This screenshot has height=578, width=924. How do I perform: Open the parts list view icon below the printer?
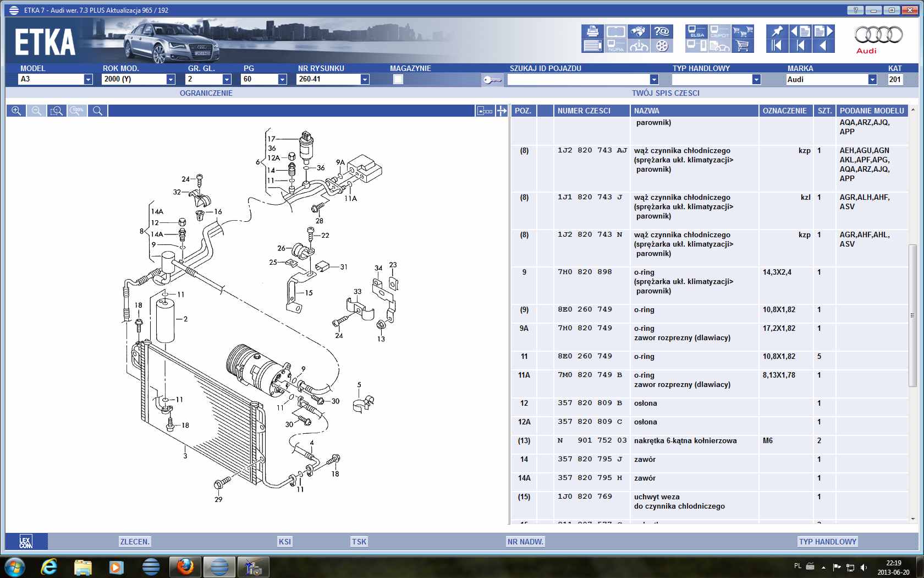click(x=592, y=46)
